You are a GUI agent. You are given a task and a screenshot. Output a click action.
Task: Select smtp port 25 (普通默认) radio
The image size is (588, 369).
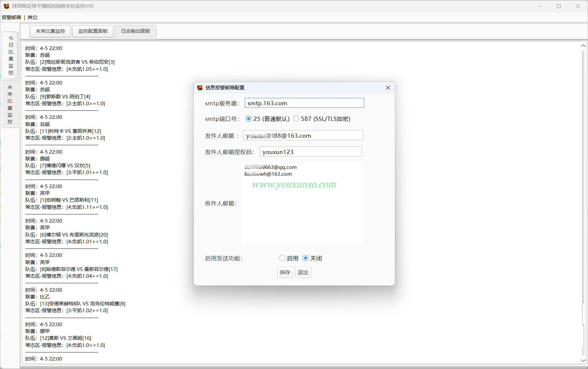coord(249,119)
